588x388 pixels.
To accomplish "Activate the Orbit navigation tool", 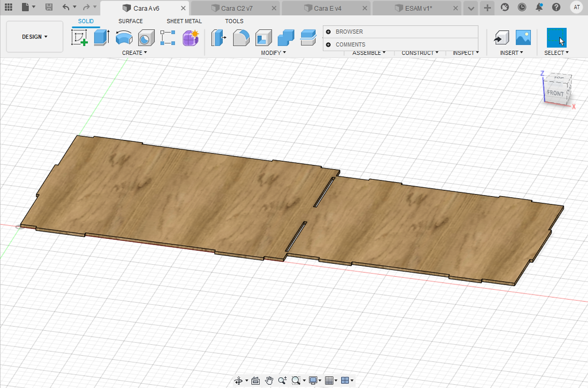I will pos(239,381).
